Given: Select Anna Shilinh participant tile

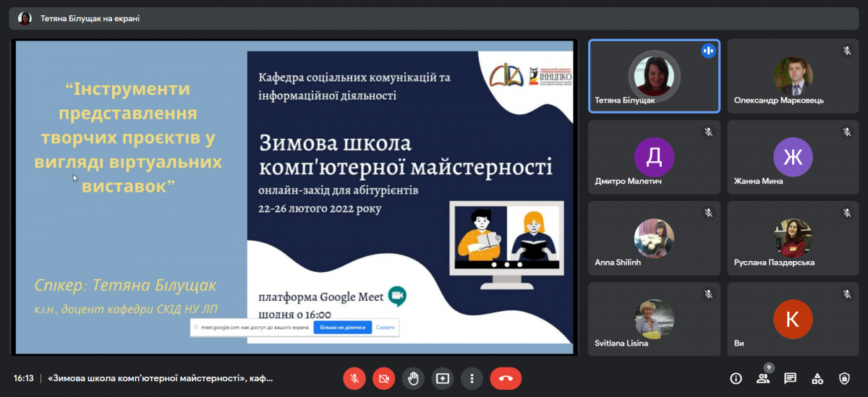Looking at the screenshot, I should (x=654, y=238).
